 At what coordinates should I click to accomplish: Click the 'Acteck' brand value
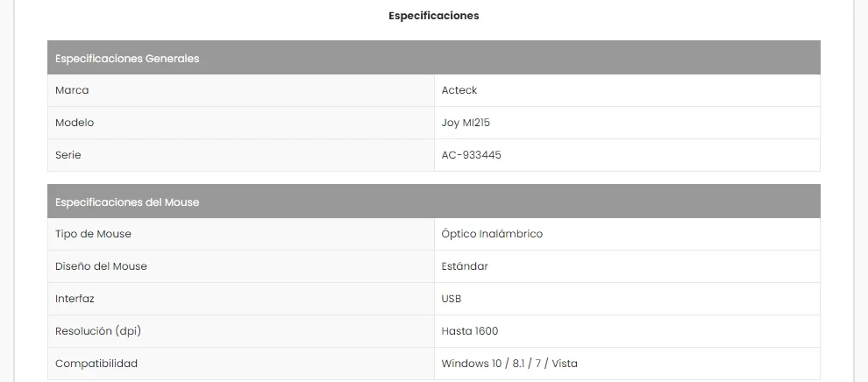point(459,90)
